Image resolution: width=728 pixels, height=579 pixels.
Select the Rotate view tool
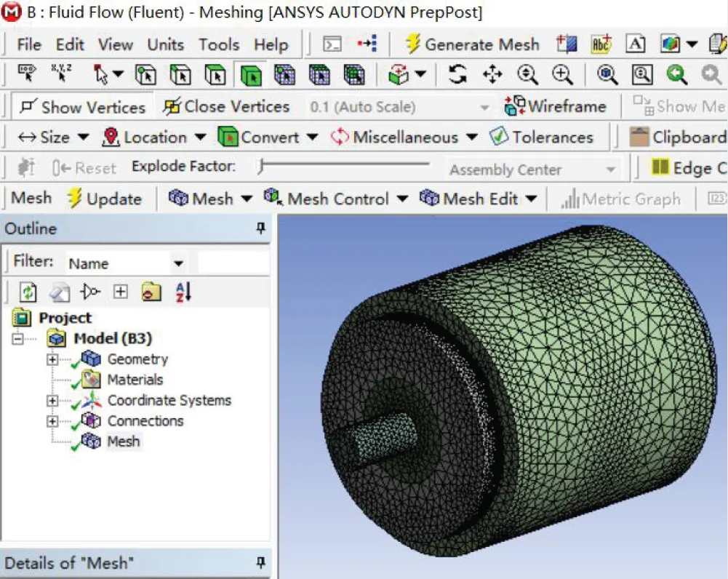pyautogui.click(x=457, y=75)
